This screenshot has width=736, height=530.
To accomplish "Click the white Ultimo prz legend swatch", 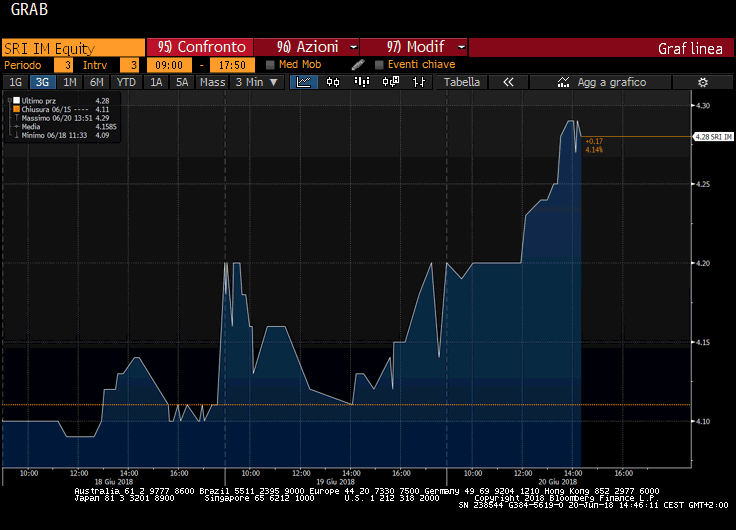I will (x=16, y=101).
